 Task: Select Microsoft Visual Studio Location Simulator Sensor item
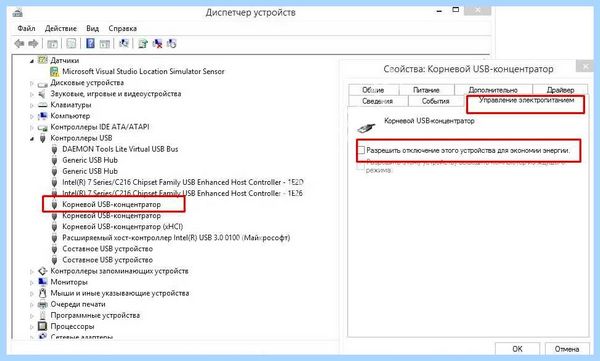tap(143, 71)
